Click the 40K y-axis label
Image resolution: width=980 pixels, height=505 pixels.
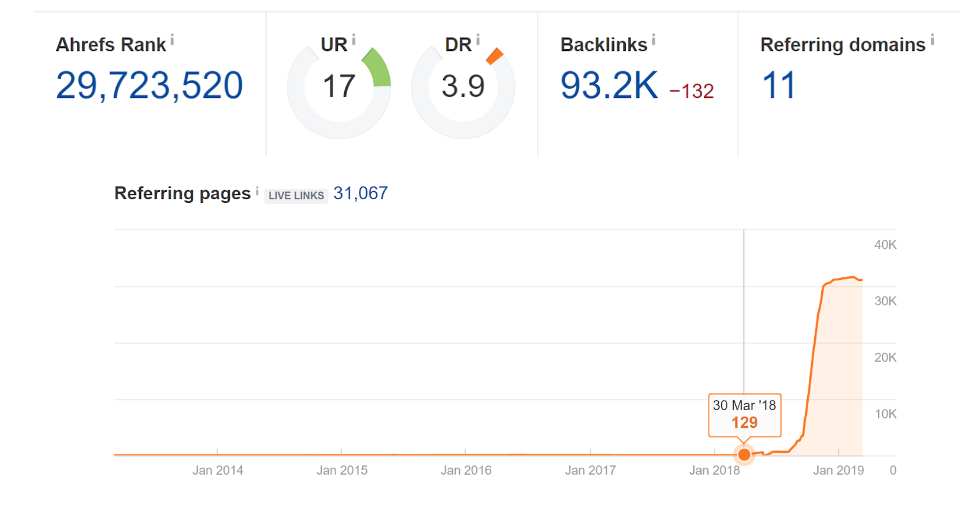[x=885, y=245]
